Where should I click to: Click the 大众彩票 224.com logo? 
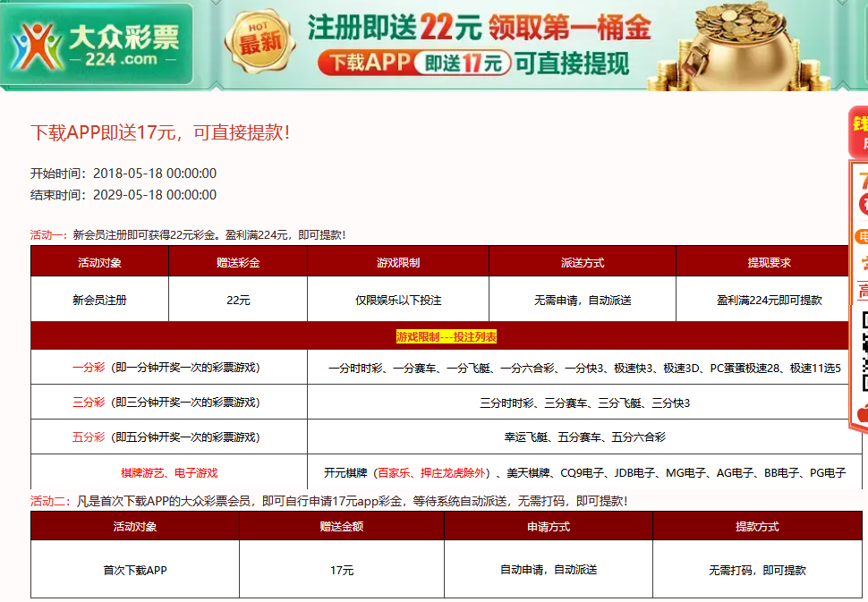point(97,46)
